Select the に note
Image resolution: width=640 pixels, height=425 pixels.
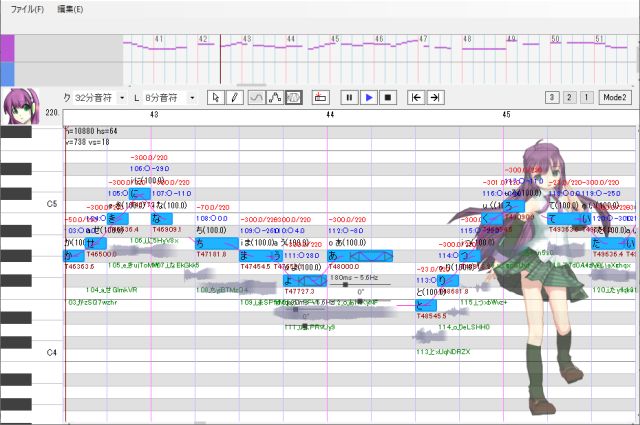[x=140, y=194]
